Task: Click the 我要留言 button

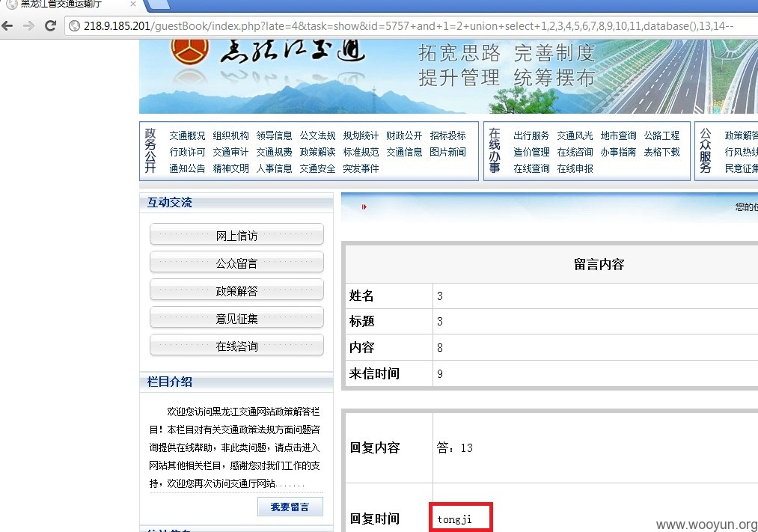Action: click(x=290, y=507)
